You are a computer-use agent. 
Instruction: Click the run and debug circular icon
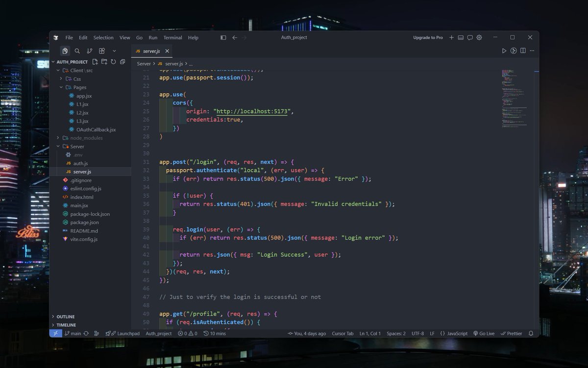tap(514, 51)
